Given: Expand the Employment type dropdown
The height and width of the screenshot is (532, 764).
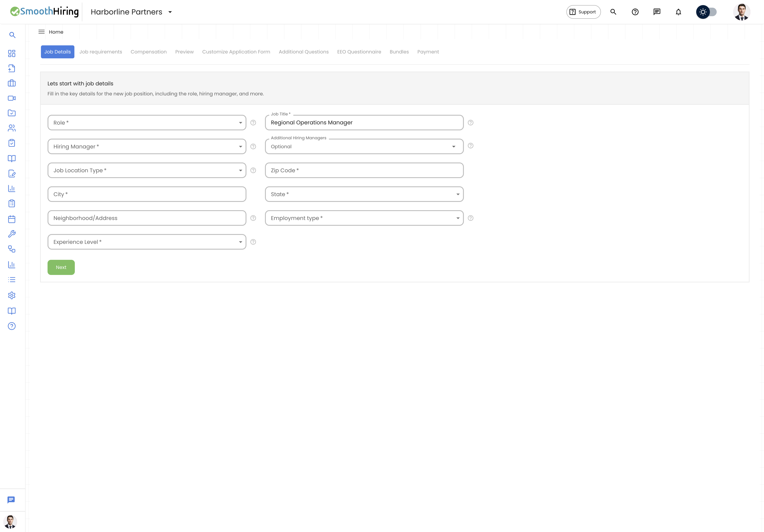Looking at the screenshot, I should click(364, 218).
